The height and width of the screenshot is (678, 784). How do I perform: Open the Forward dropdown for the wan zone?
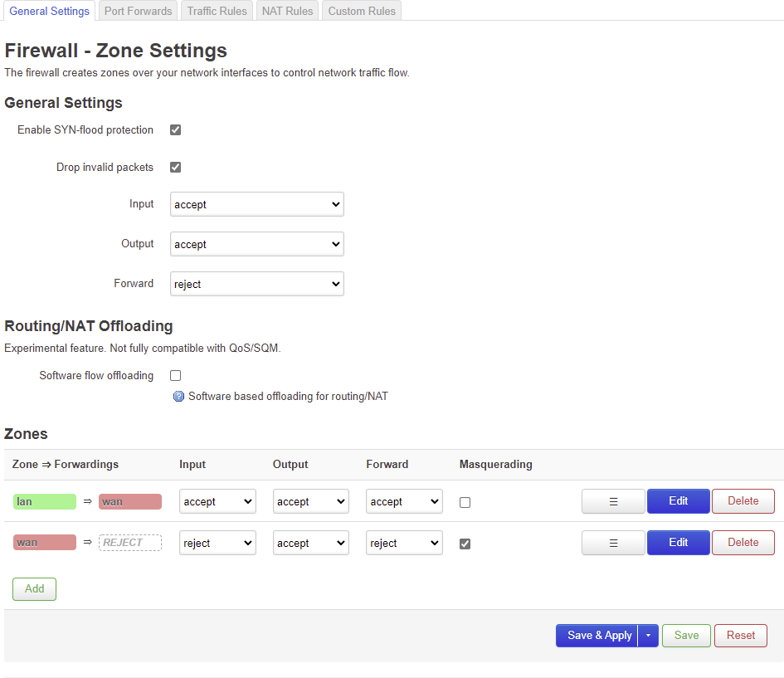tap(404, 543)
